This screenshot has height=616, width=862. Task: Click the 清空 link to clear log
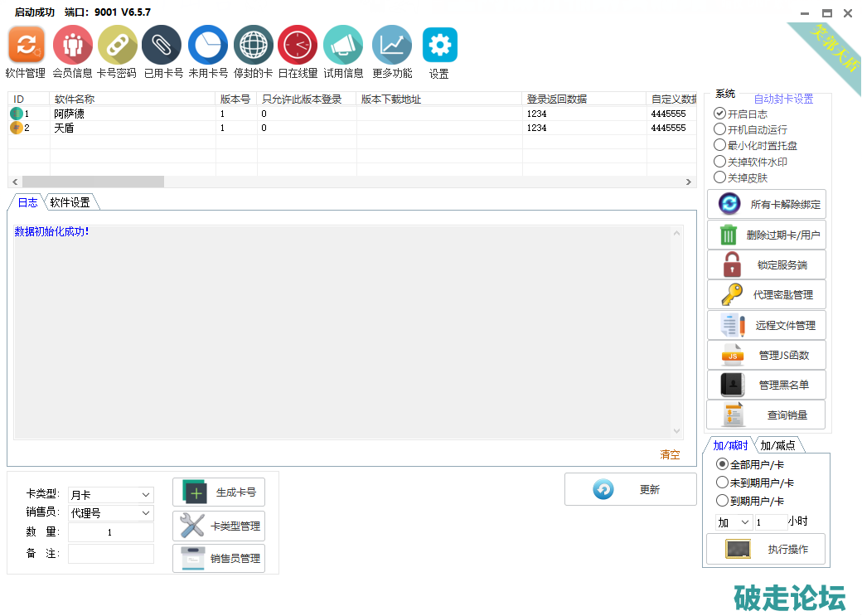670,454
